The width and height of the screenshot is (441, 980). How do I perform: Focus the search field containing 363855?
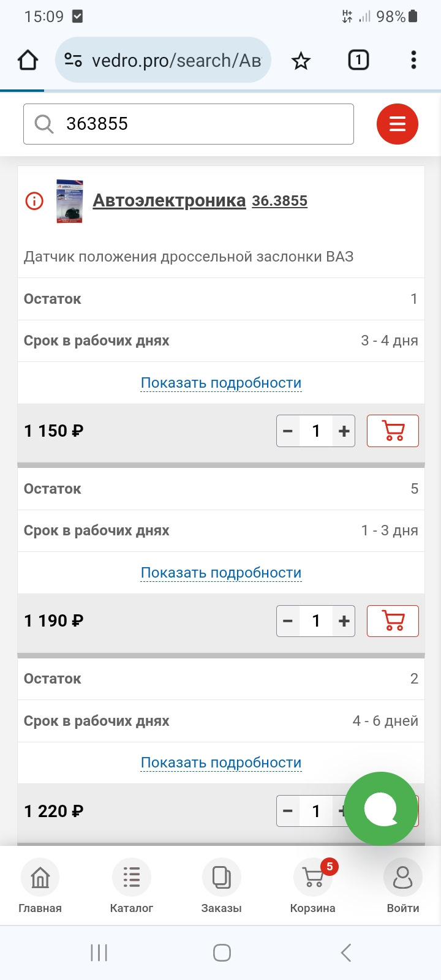pos(189,124)
